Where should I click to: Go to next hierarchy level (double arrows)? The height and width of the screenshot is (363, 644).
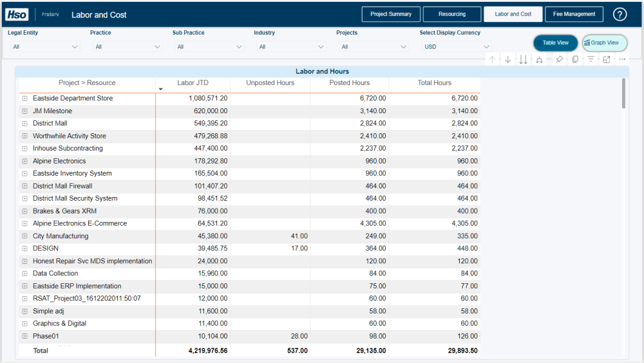(524, 60)
